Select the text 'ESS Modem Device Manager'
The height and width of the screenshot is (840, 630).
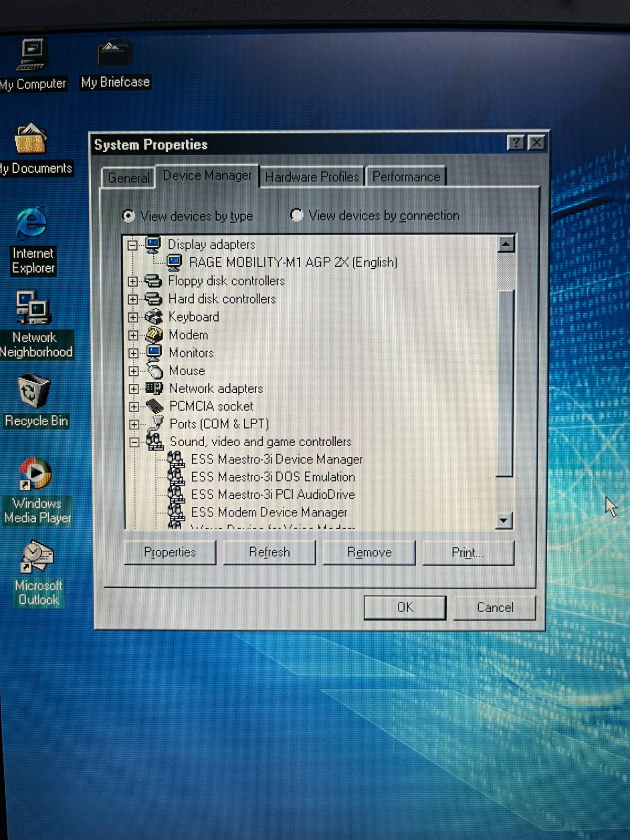point(269,512)
